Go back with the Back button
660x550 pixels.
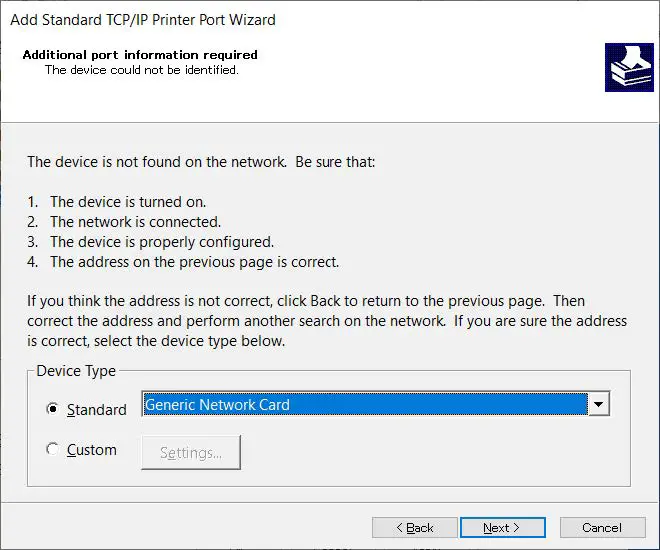tap(414, 527)
